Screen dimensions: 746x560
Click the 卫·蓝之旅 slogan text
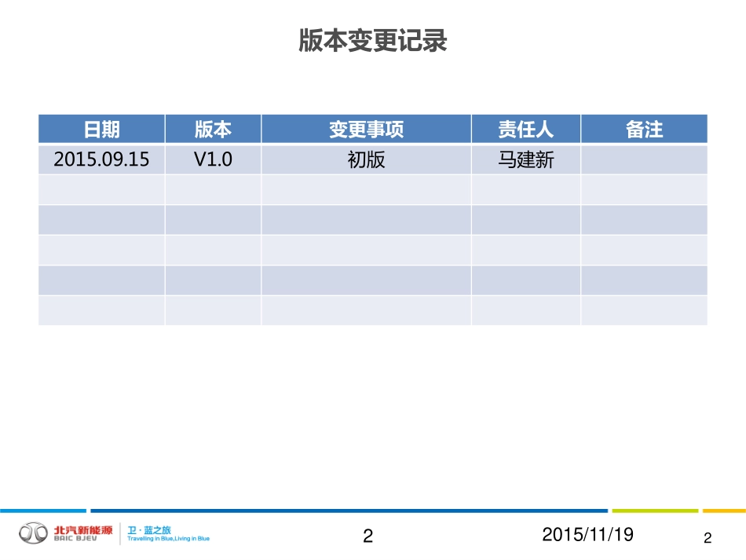pos(149,530)
